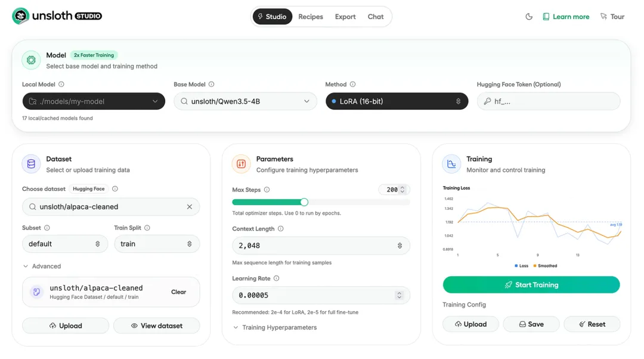Upload a dataset file

pyautogui.click(x=66, y=326)
